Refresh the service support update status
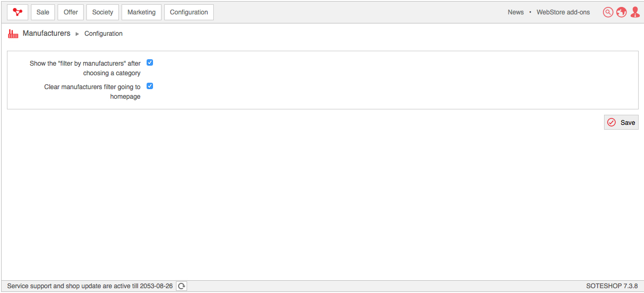644x293 pixels. [182, 286]
